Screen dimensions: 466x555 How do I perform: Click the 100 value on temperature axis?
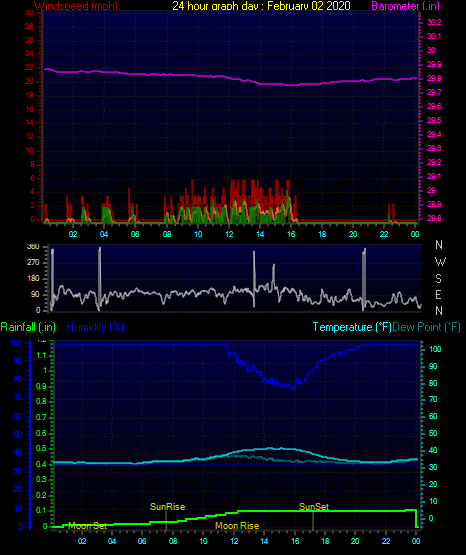pyautogui.click(x=435, y=349)
